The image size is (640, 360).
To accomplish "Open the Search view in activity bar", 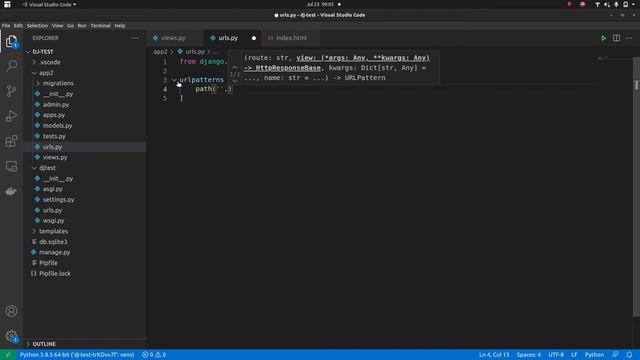I will (x=11, y=66).
